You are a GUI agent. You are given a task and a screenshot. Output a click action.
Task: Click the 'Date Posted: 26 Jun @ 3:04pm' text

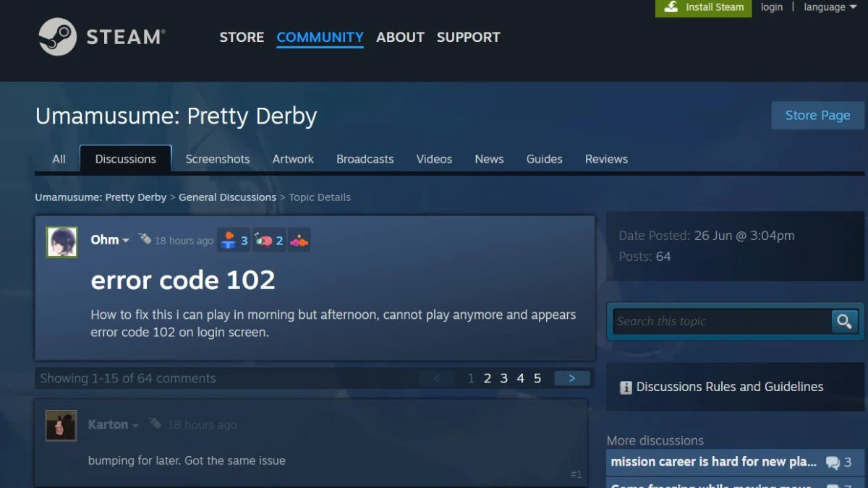707,236
